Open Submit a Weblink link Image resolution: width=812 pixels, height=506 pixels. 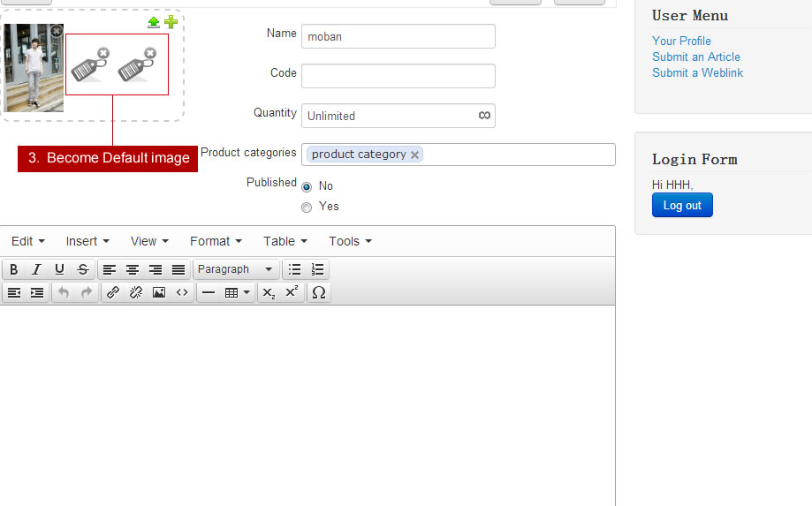[697, 73]
